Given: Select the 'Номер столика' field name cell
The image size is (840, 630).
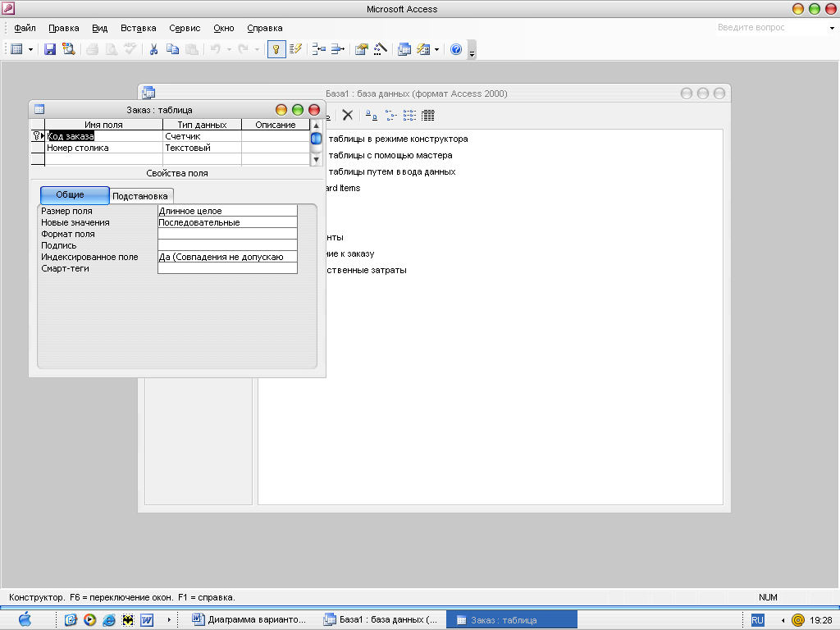Looking at the screenshot, I should (104, 148).
